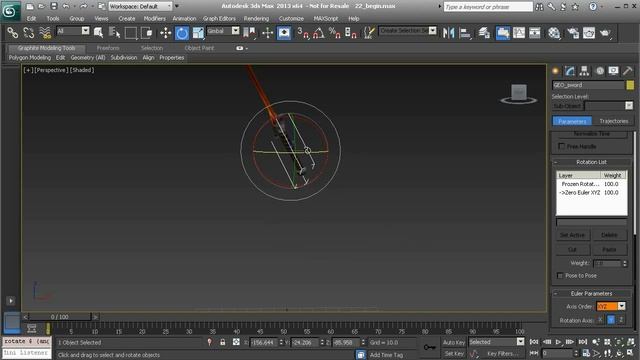
Task: Toggle the selection lock icon
Action: coord(222,342)
